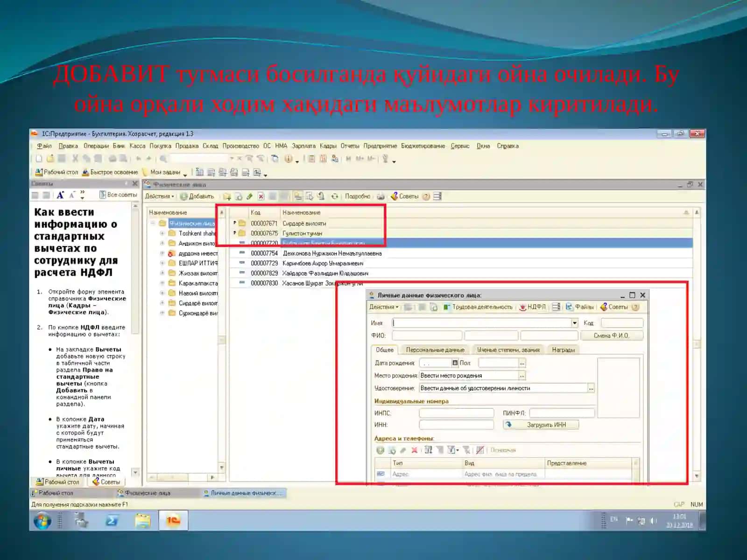Click the ИНПС input field

tap(456, 413)
